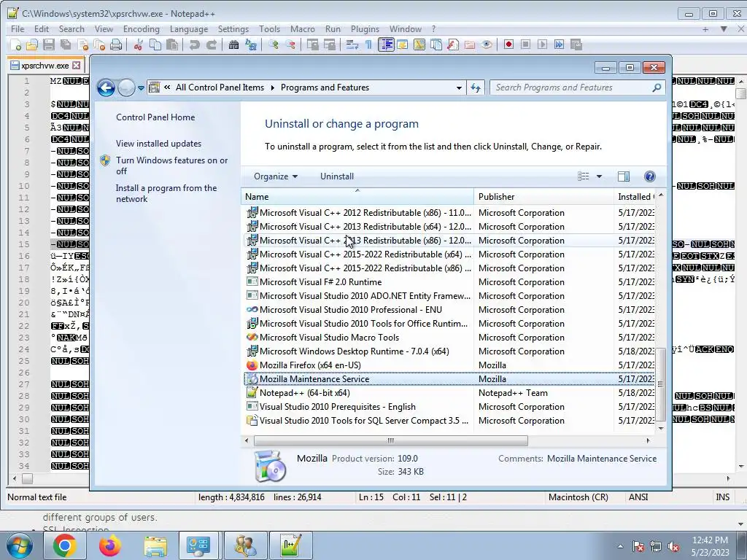Toggle Synchronize Horizontal Scrolling icon

(329, 44)
